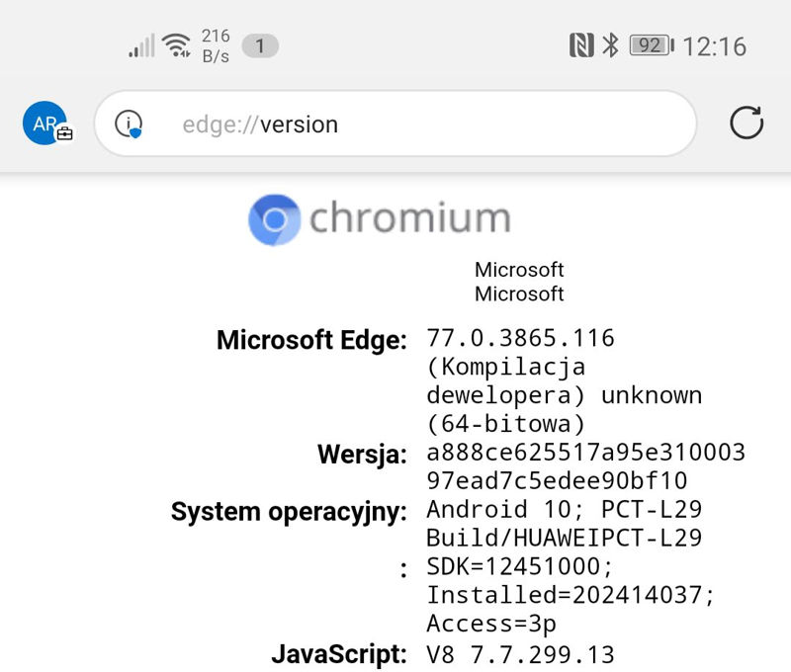Click the V8 7.7.299.13 JavaScript value
The height and width of the screenshot is (672, 791).
click(x=520, y=654)
